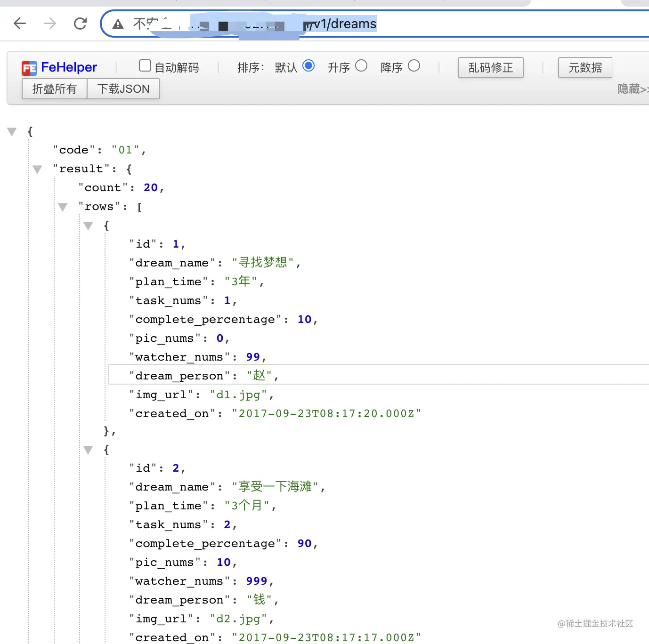Click the complete_percentage value 10
This screenshot has height=644, width=649.
(x=305, y=320)
